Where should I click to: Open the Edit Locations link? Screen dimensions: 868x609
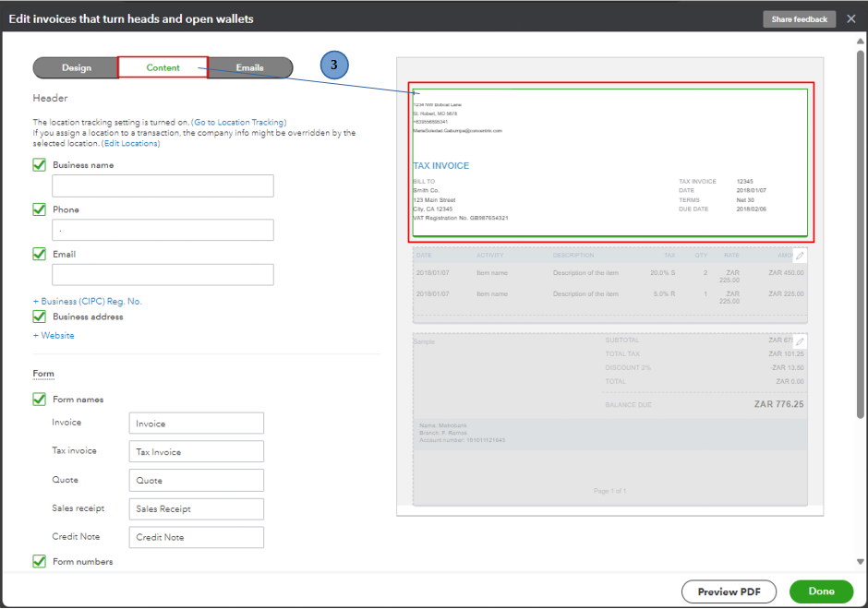[131, 143]
